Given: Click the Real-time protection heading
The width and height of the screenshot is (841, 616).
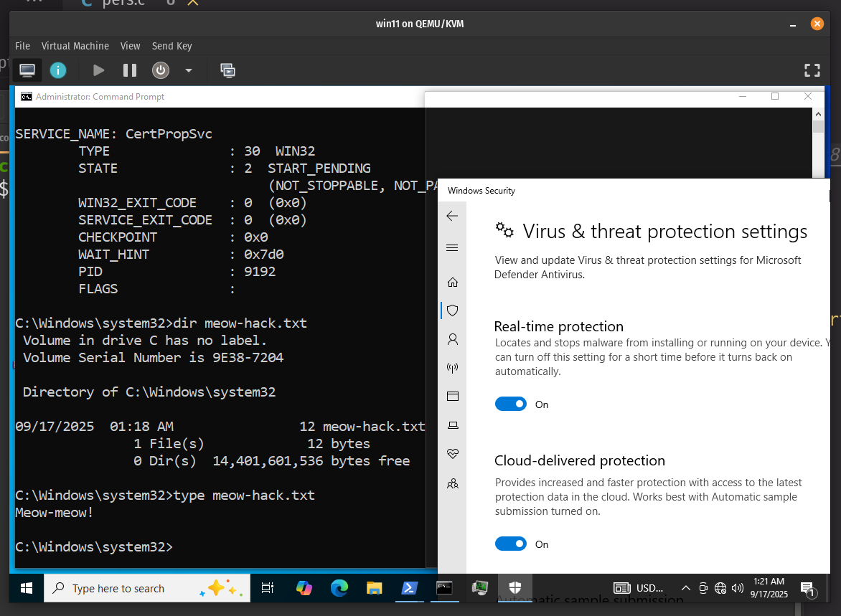Looking at the screenshot, I should [558, 326].
